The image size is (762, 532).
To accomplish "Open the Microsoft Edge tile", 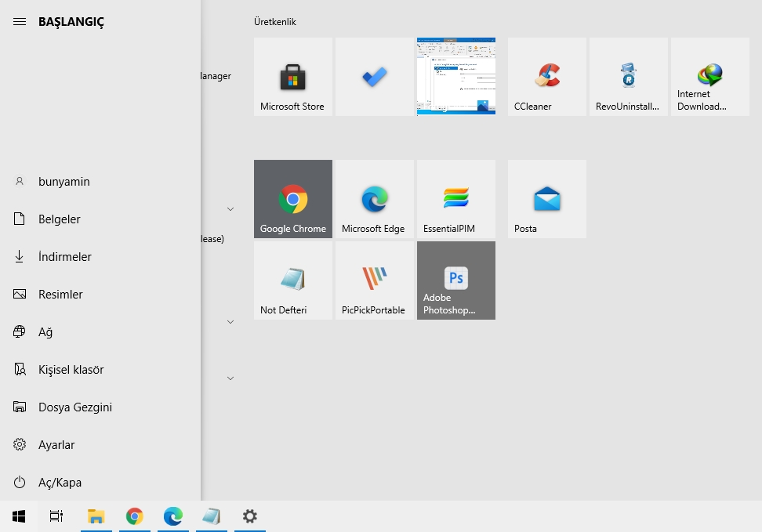I will click(374, 198).
